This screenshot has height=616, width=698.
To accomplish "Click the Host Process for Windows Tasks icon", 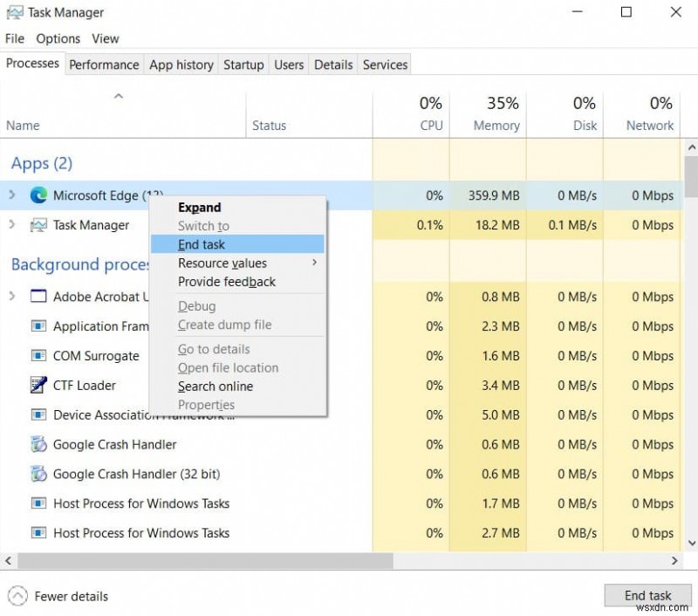I will coord(38,503).
